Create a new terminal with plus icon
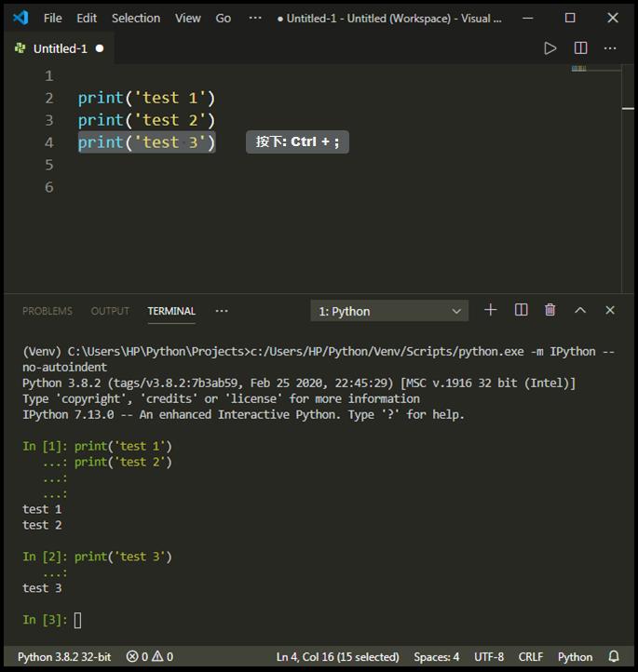Viewport: 638px width, 672px height. 491,310
